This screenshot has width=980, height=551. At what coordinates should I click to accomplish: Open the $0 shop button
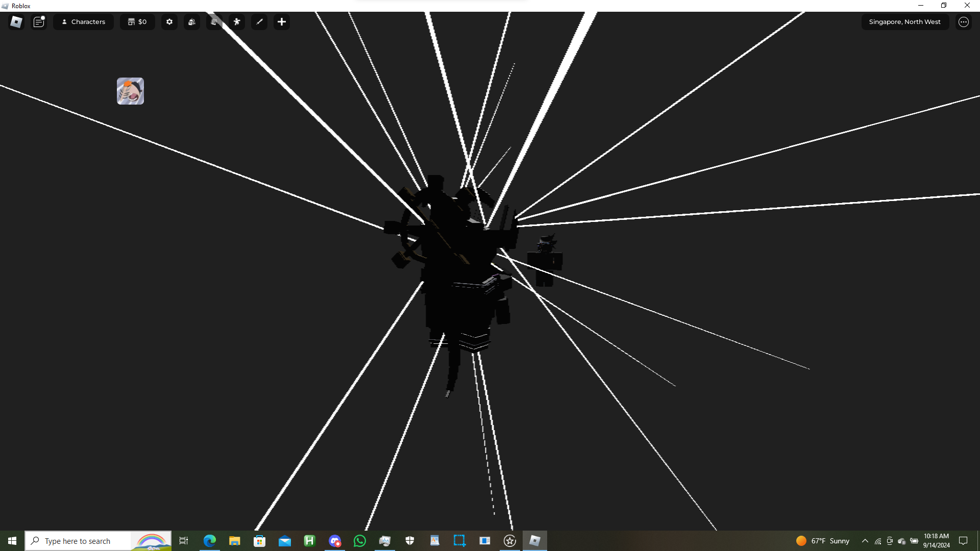137,22
